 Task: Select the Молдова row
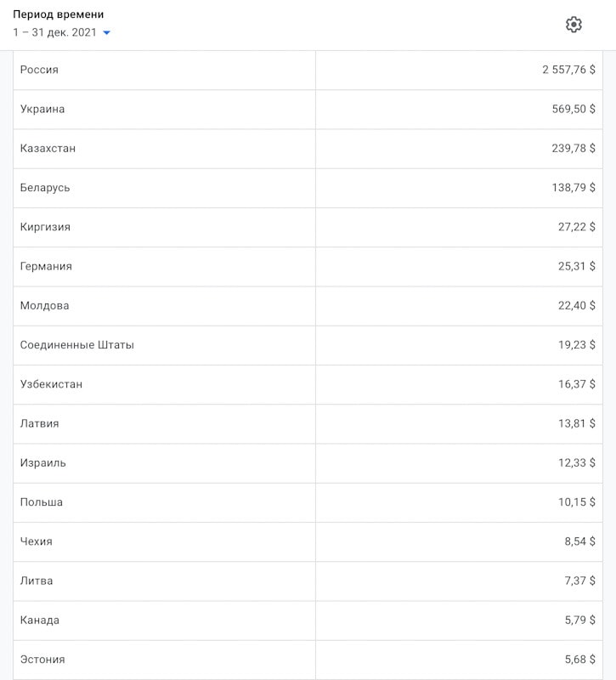click(x=308, y=306)
